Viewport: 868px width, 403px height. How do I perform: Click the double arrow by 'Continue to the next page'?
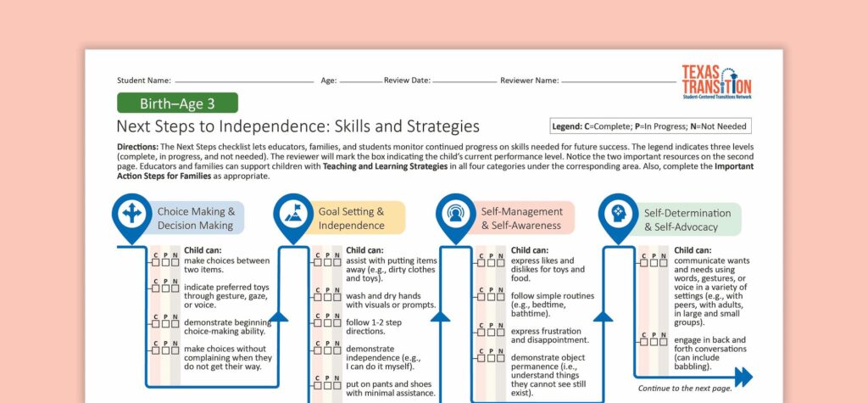point(743,377)
